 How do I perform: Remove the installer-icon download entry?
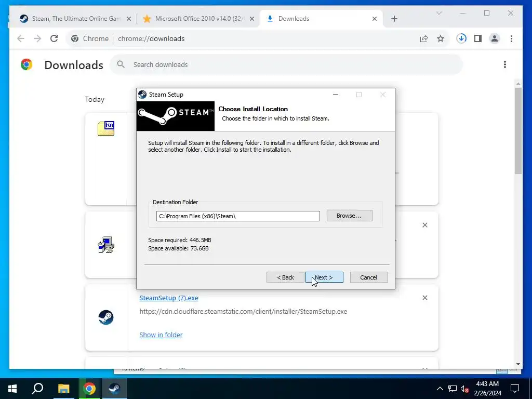coord(425,225)
